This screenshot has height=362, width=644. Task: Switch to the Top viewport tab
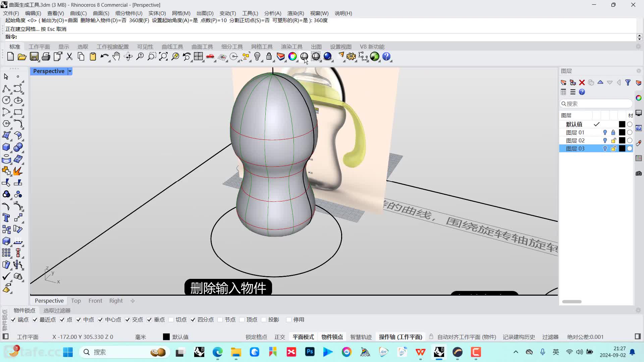coord(76,301)
